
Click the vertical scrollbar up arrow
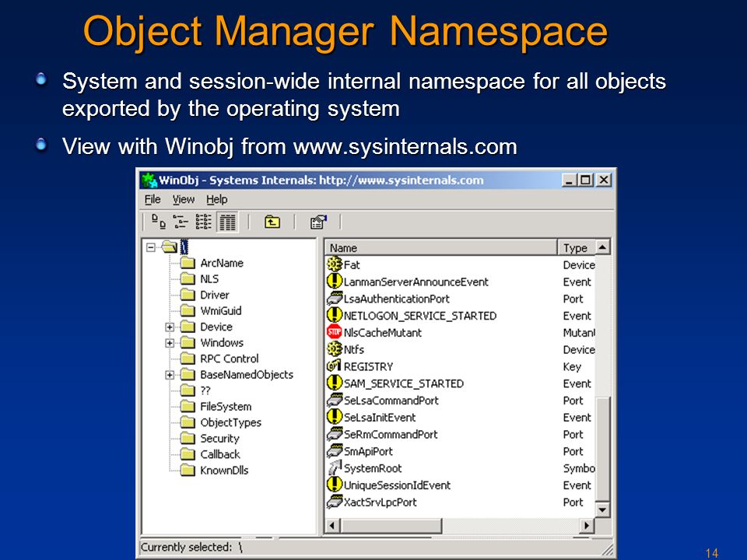coord(602,247)
